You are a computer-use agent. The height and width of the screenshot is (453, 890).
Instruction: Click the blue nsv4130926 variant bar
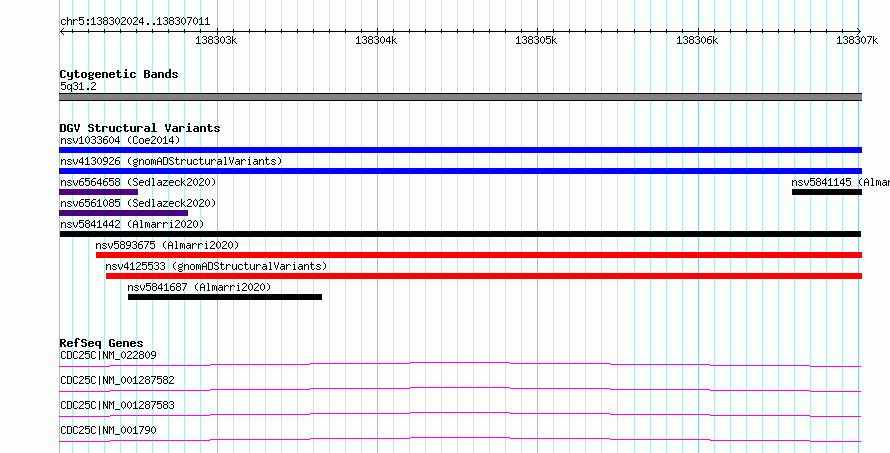[460, 171]
